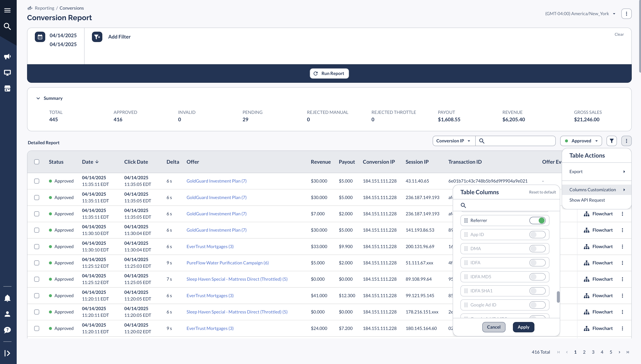Click Reset to default link

pos(542,192)
